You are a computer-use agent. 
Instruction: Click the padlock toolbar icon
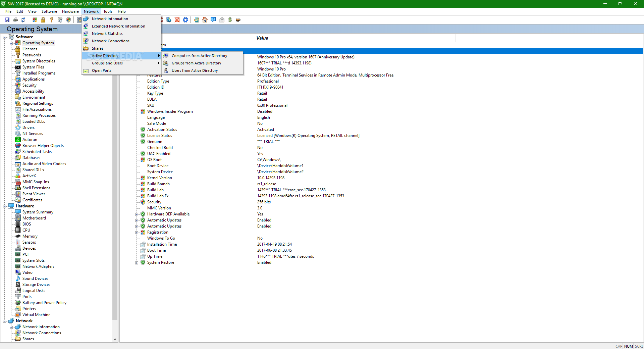pos(43,20)
